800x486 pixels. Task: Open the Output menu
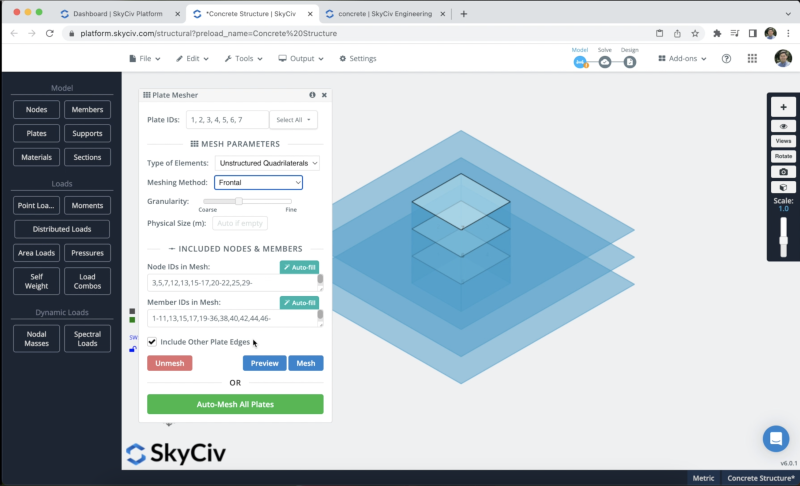pos(301,59)
